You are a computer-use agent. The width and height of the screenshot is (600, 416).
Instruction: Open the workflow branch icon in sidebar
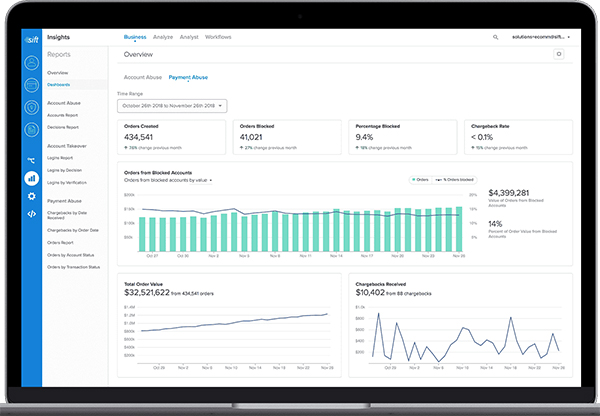click(31, 160)
